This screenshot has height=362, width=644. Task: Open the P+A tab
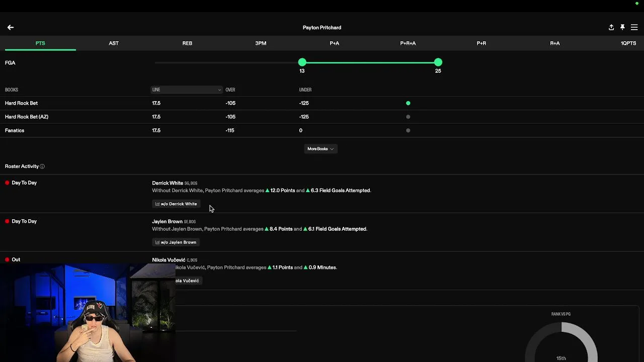(x=335, y=43)
